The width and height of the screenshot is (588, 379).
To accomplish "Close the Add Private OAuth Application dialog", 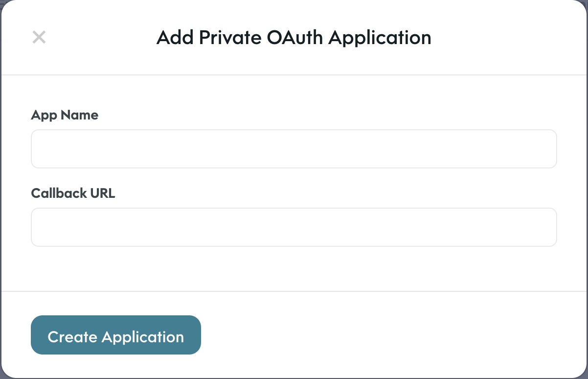I will point(39,37).
